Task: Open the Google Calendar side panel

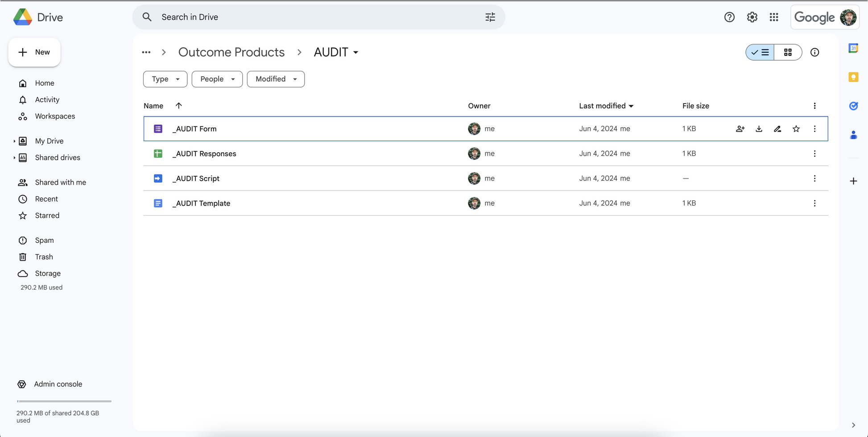Action: 853,48
